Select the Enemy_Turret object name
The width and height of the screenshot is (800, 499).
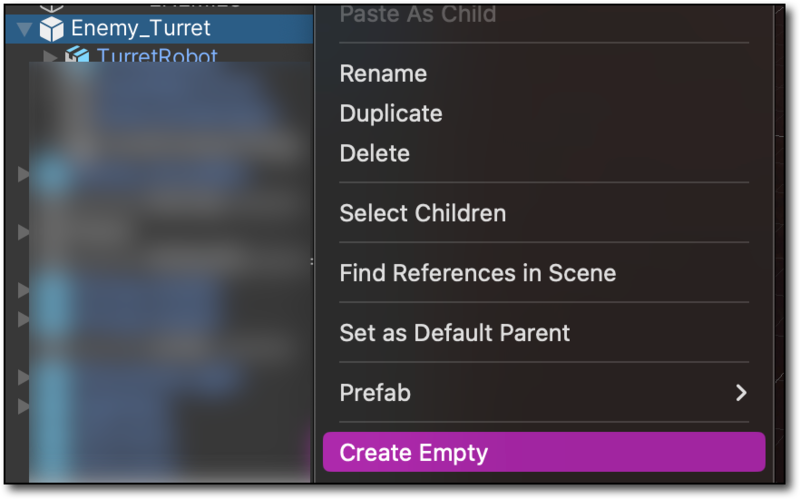tap(141, 28)
